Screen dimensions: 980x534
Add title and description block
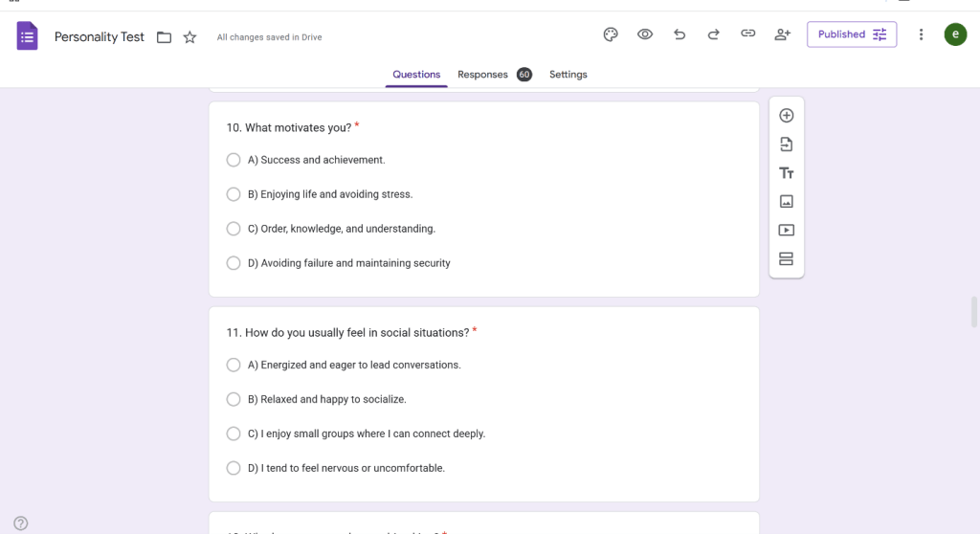787,173
